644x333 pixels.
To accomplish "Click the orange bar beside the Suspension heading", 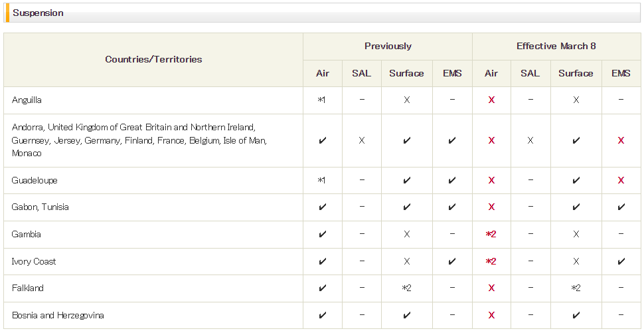I will [7, 13].
